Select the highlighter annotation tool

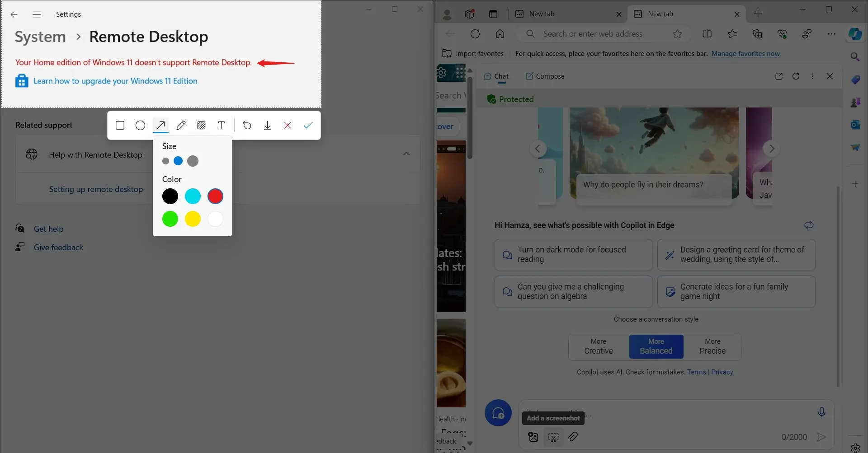[202, 126]
